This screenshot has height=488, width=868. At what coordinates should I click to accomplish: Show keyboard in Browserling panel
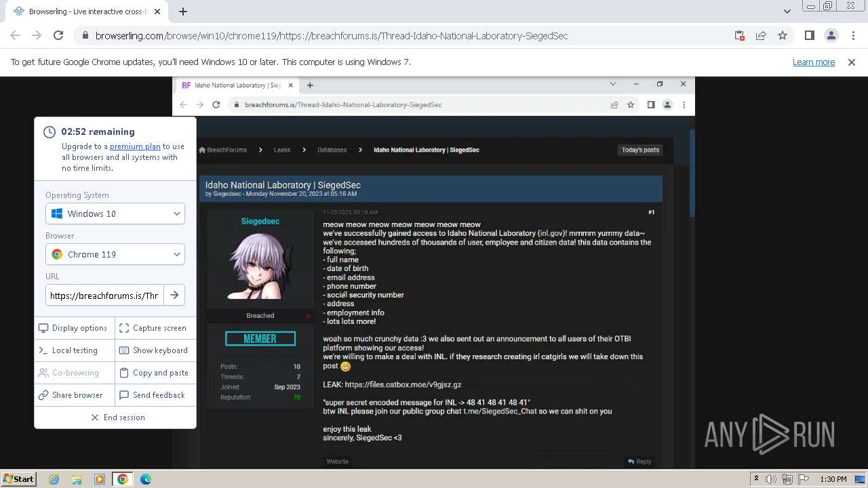click(155, 350)
